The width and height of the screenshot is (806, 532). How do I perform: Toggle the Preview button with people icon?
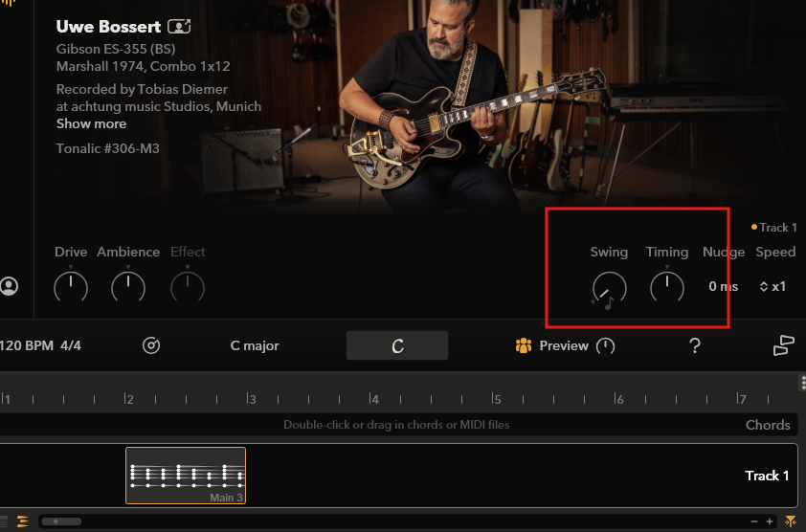point(552,345)
